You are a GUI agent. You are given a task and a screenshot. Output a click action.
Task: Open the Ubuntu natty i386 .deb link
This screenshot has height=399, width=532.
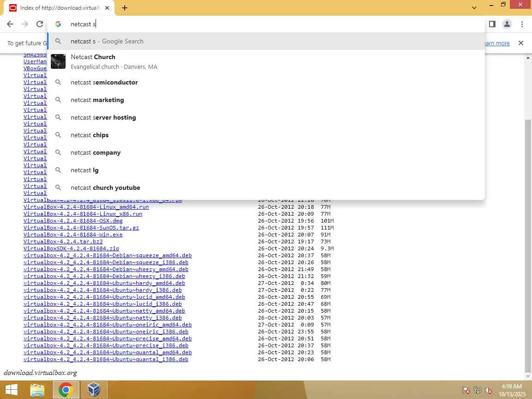103,318
